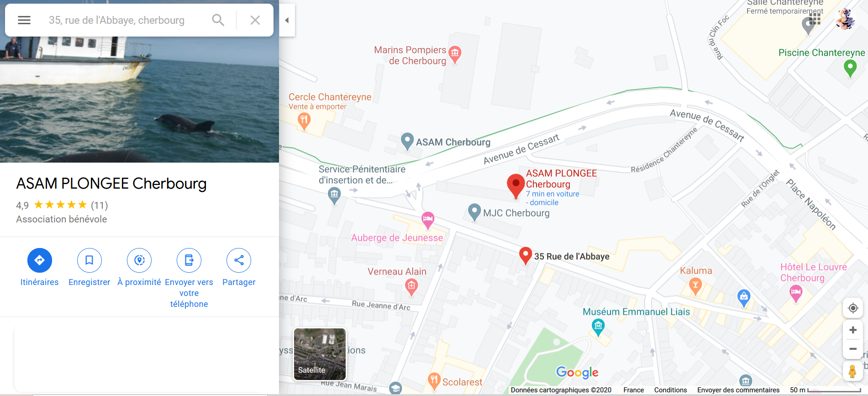Click the Enregistrer bookmark icon
This screenshot has width=868, height=396.
tap(89, 260)
